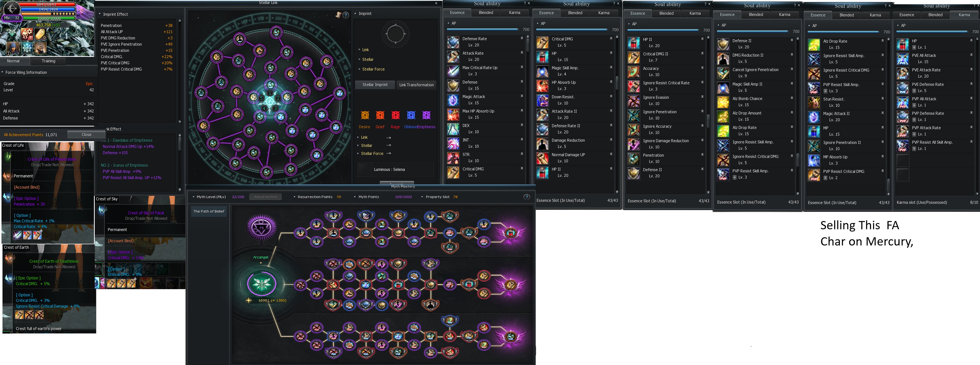This screenshot has height=365, width=980.
Task: Click the Arcangel class emblem
Action: pyautogui.click(x=262, y=283)
